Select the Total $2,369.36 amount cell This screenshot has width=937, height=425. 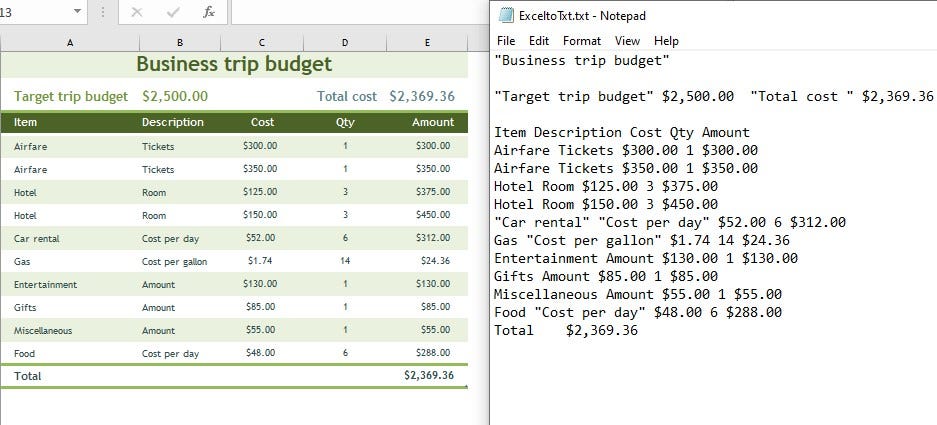pos(428,375)
